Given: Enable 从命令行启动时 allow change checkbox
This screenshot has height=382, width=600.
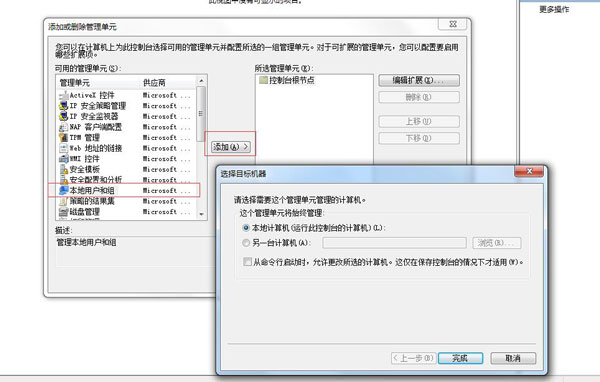Looking at the screenshot, I should (247, 262).
